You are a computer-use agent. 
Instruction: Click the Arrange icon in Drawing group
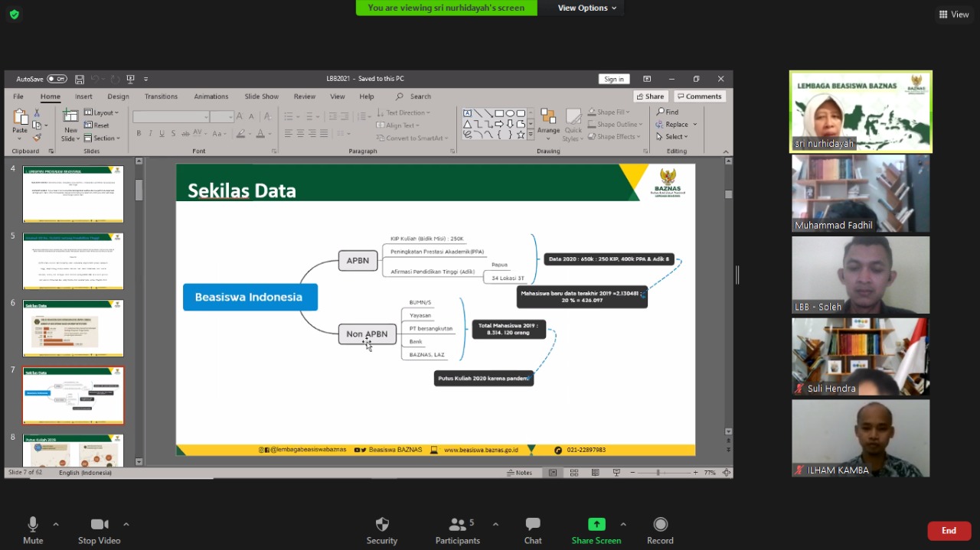point(548,121)
